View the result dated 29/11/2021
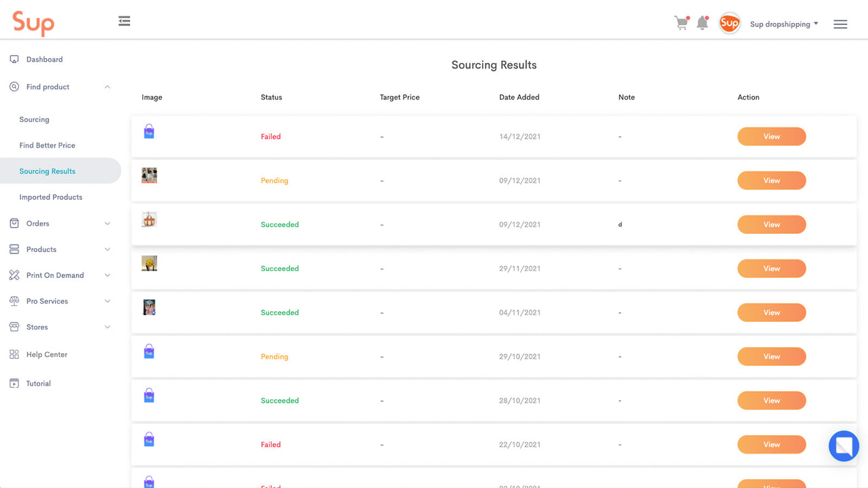This screenshot has height=488, width=868. click(x=772, y=268)
